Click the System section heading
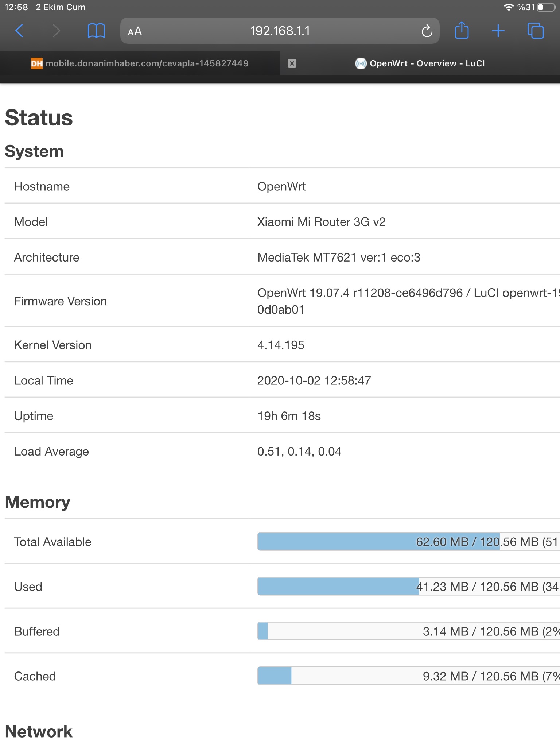Viewport: 560px width, 747px height. tap(34, 151)
